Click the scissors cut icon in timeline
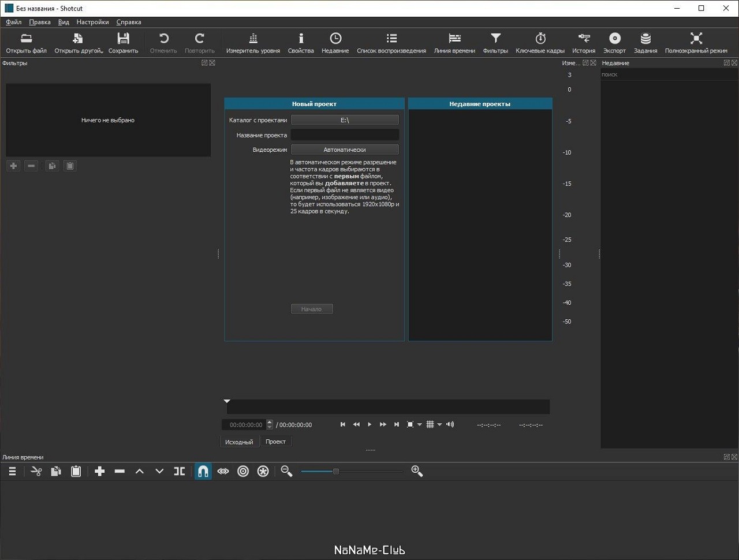739x560 pixels. pos(36,472)
